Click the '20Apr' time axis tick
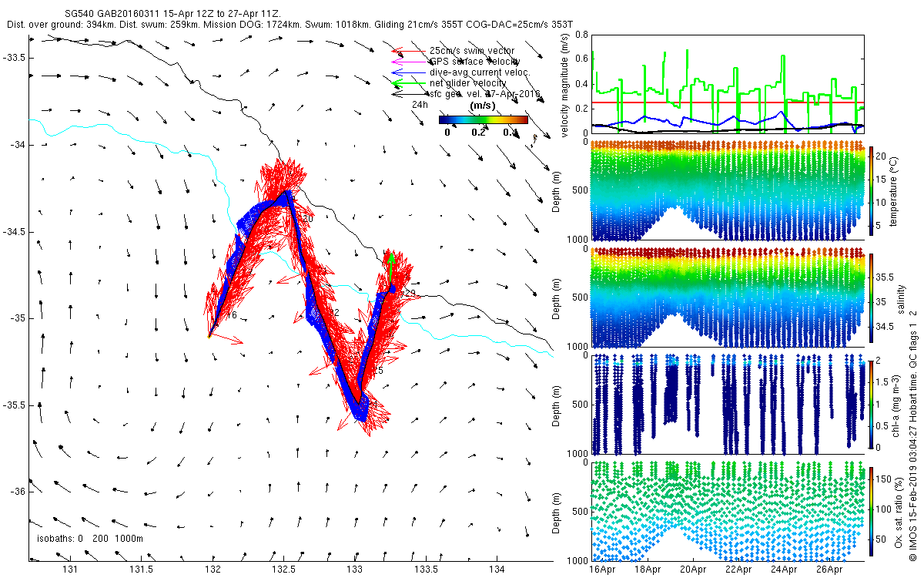Image resolution: width=924 pixels, height=578 pixels. click(693, 570)
